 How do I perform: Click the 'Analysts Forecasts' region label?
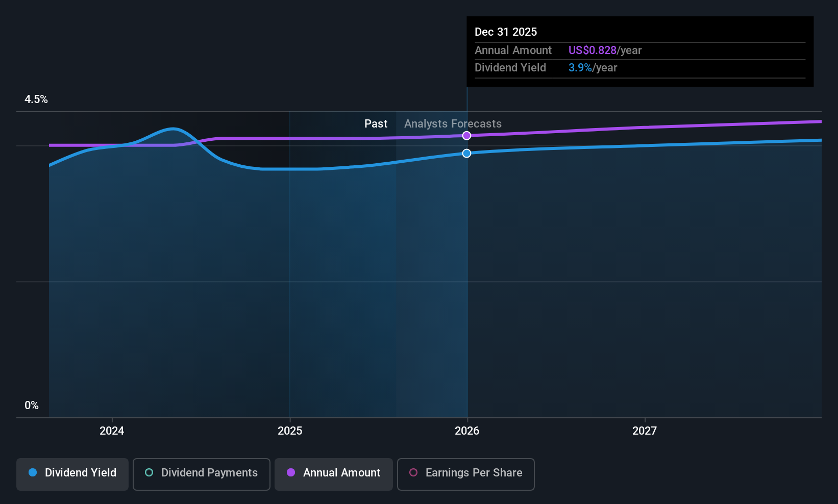(x=453, y=124)
